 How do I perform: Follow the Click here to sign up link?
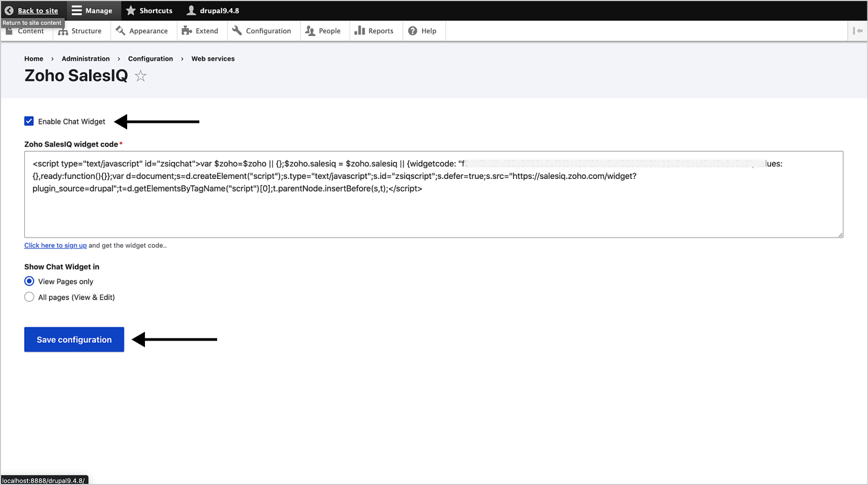[55, 245]
